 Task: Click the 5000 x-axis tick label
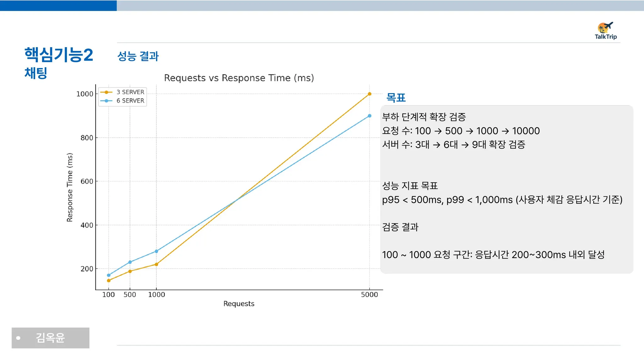point(369,295)
